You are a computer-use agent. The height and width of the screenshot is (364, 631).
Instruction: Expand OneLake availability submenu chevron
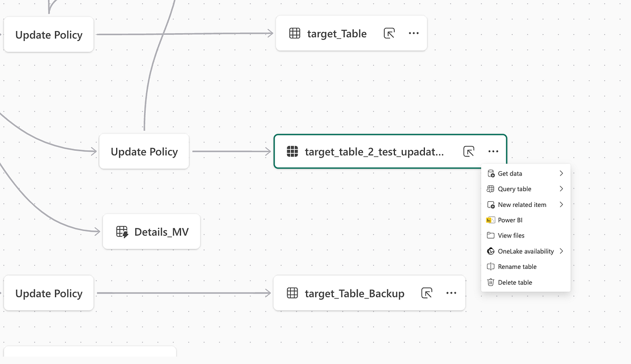click(561, 251)
